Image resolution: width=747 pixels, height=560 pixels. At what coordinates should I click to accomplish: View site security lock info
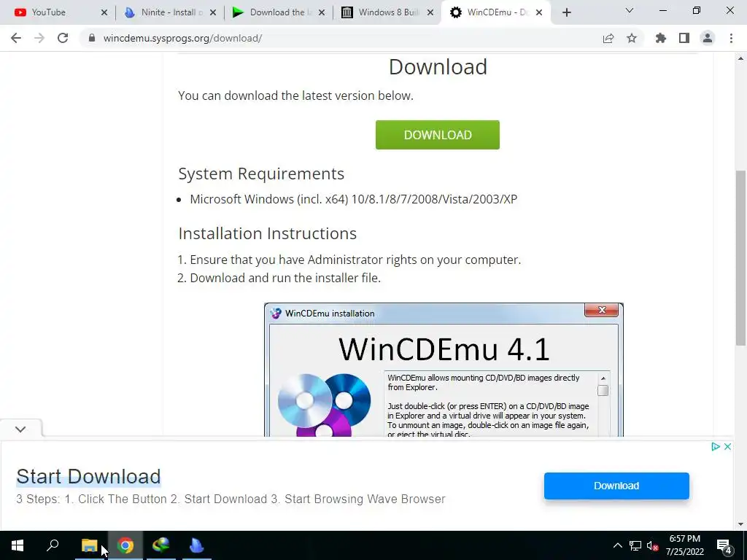pos(92,38)
